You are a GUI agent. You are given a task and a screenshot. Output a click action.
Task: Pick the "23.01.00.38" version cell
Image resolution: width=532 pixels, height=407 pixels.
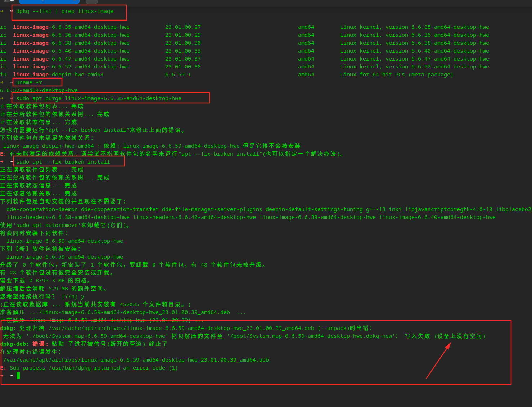[x=183, y=67]
